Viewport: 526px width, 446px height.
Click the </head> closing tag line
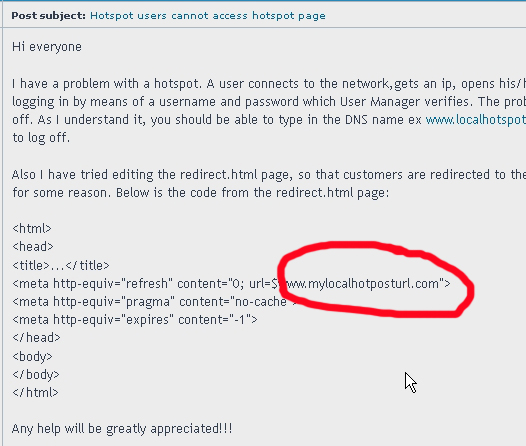click(36, 338)
